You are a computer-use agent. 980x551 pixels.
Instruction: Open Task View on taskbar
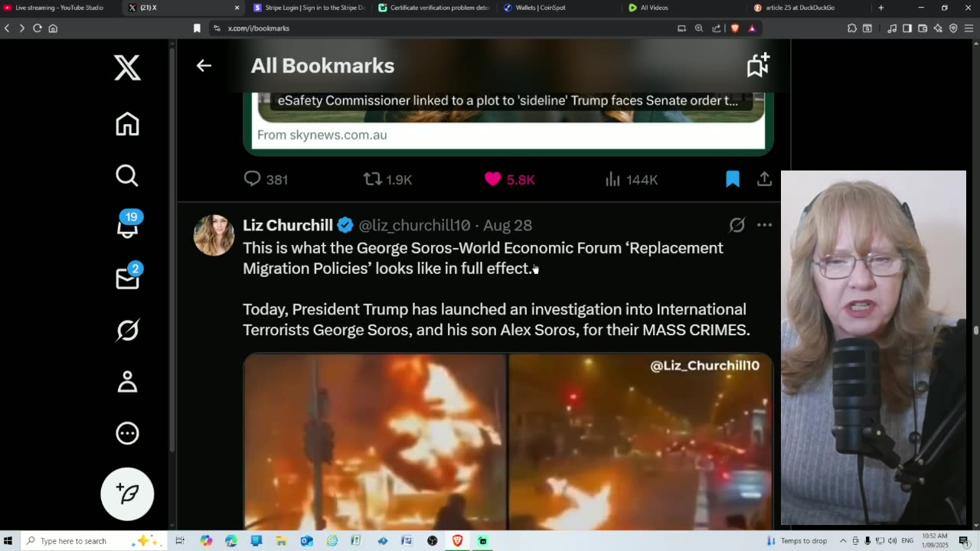pos(180,541)
